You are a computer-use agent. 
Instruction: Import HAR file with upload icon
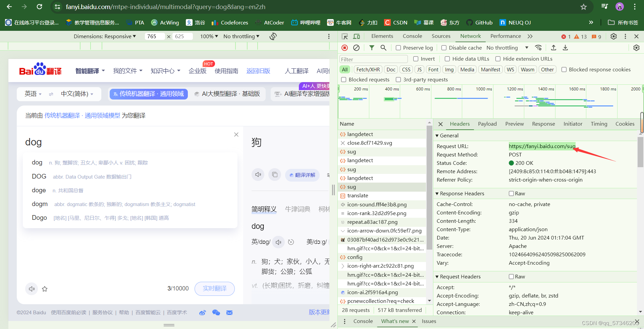pos(553,48)
